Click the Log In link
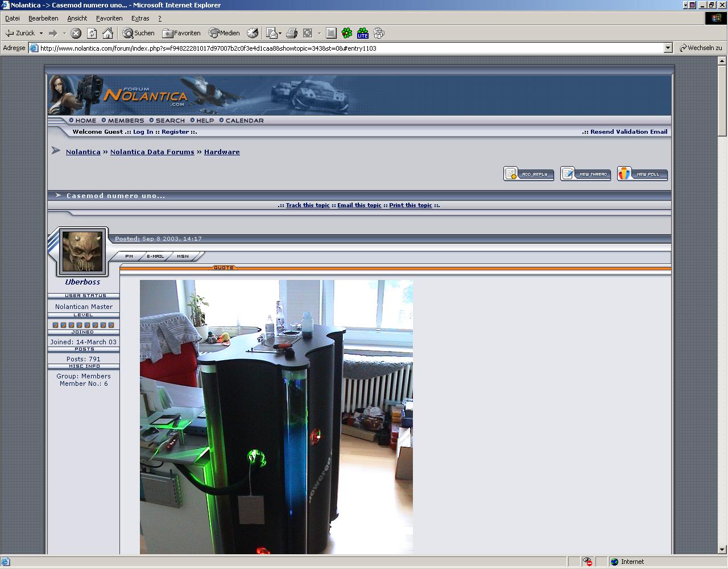Screen dimensions: 728x569 [x=143, y=131]
